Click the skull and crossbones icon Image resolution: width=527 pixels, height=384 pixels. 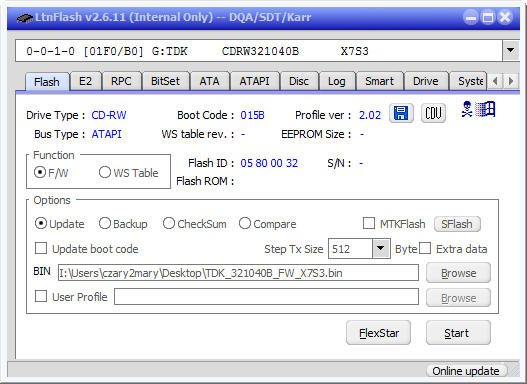click(x=467, y=110)
